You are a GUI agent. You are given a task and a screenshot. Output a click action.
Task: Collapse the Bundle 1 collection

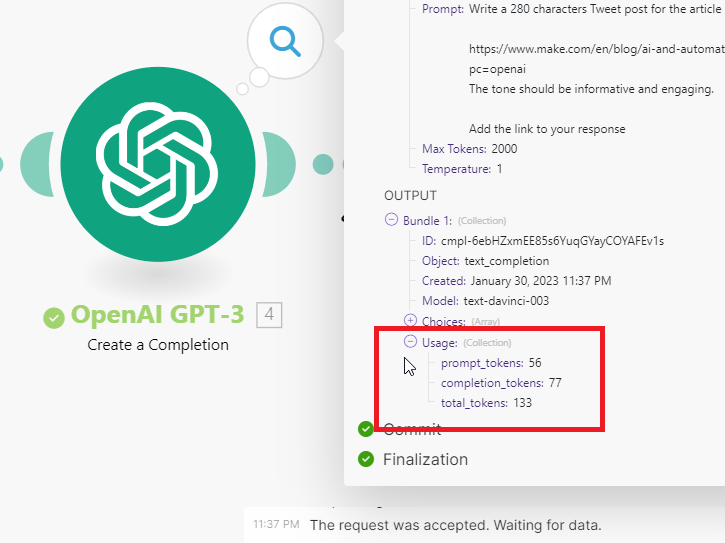pos(391,219)
